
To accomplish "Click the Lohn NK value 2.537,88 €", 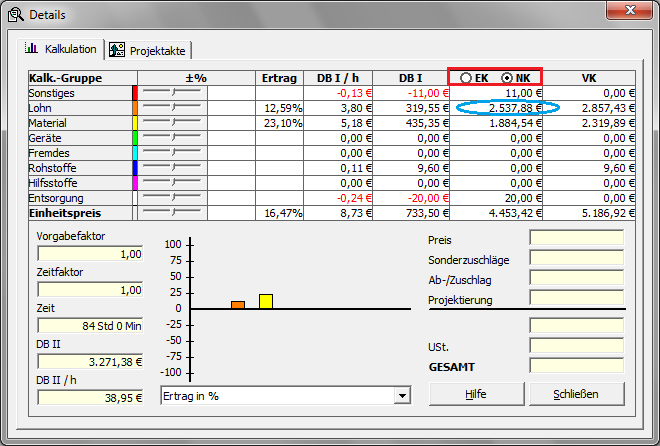I will point(516,108).
